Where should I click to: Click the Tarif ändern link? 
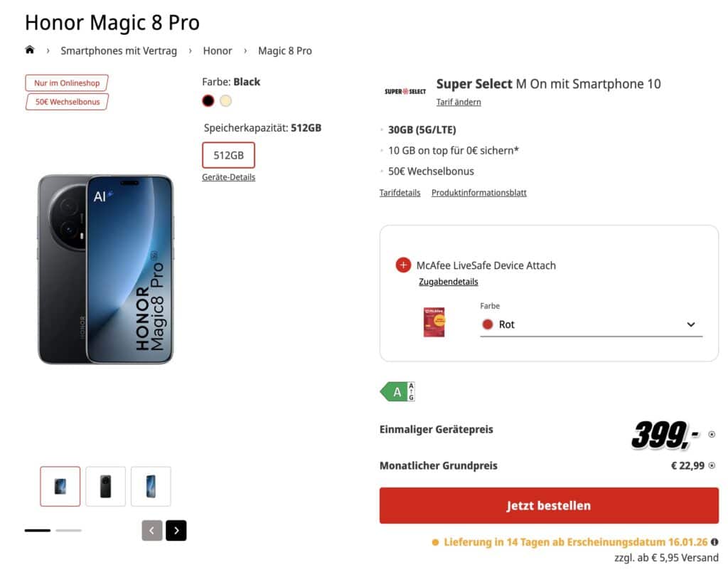click(x=459, y=102)
